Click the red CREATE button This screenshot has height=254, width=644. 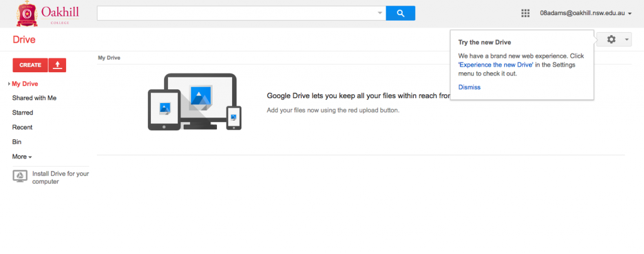(x=30, y=65)
